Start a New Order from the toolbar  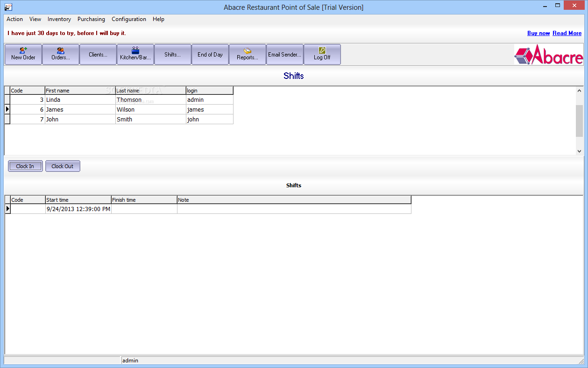pos(23,54)
